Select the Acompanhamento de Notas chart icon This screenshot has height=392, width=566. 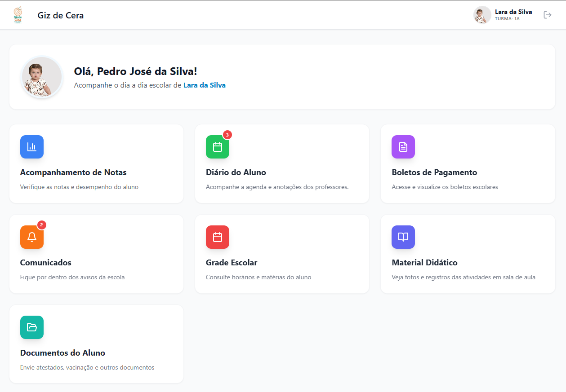click(x=32, y=147)
